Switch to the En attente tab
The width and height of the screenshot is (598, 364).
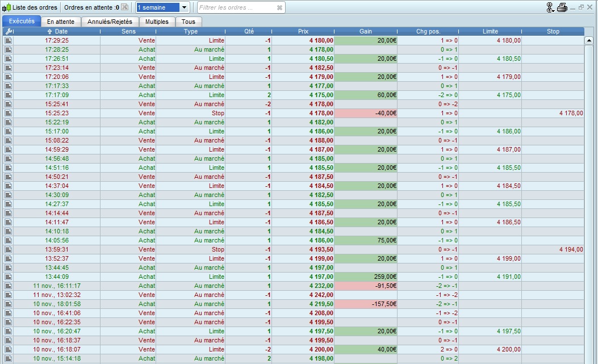[x=60, y=22]
